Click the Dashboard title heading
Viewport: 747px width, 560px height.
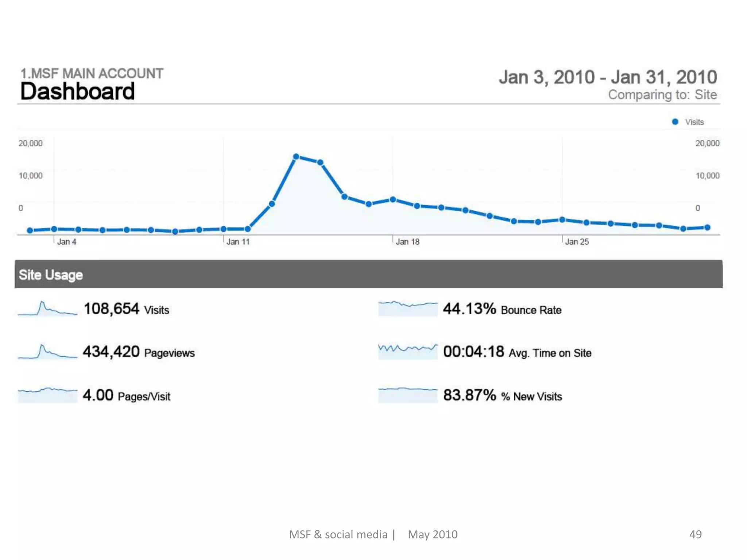tap(77, 91)
